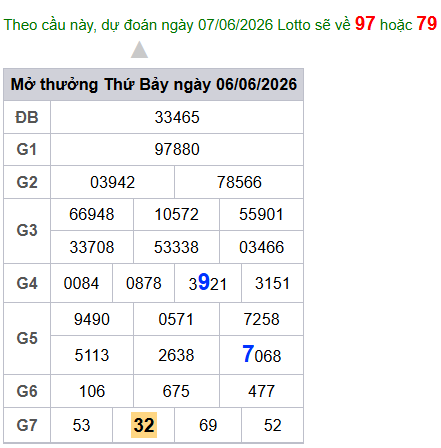Select G3 number 53338

(176, 247)
